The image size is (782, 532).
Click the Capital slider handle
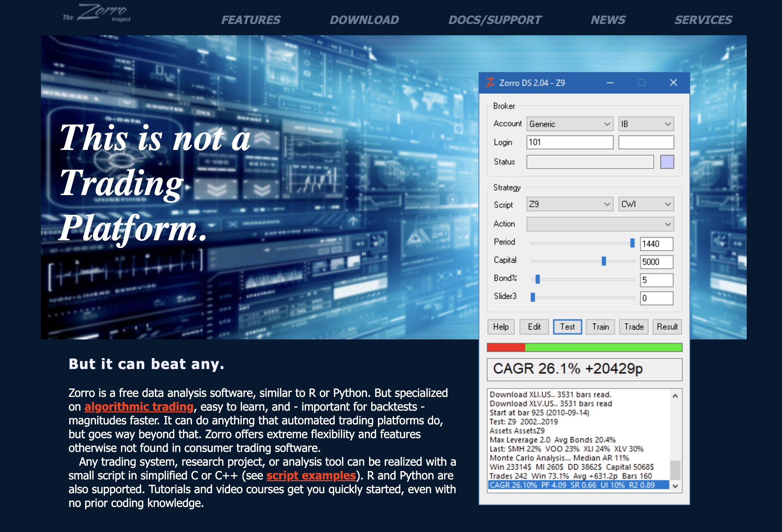tap(604, 261)
